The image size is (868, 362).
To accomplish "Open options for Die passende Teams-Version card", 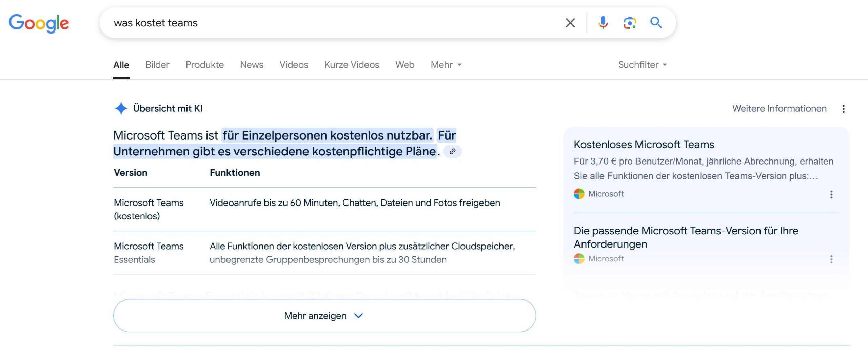I will [x=831, y=259].
